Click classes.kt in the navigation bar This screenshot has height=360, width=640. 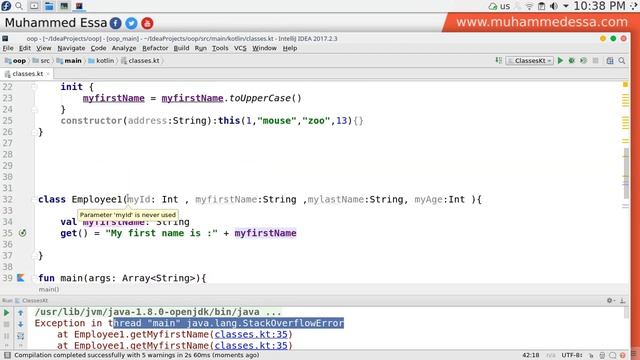click(140, 60)
